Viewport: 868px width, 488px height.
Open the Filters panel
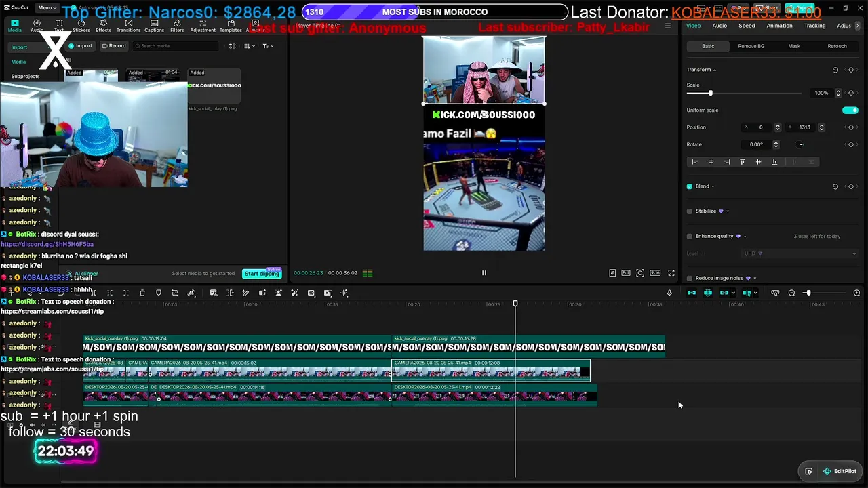pos(177,26)
